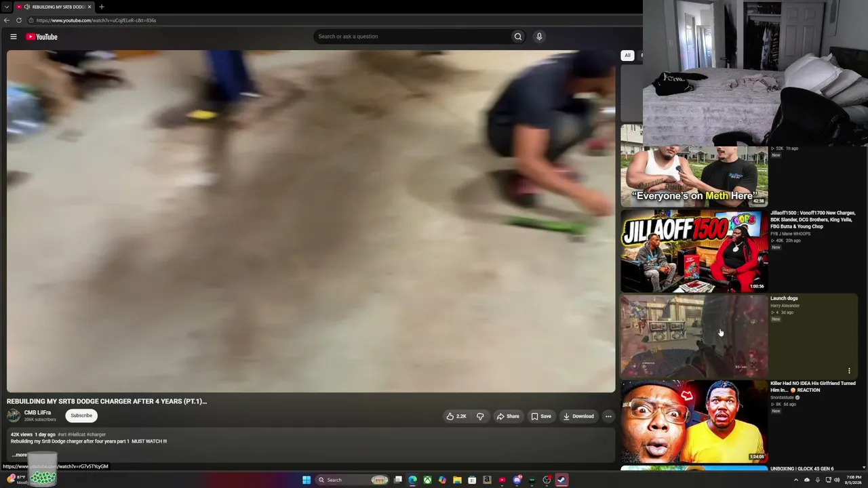Open Killer Had NO IDEA reaction thumbnail

694,421
